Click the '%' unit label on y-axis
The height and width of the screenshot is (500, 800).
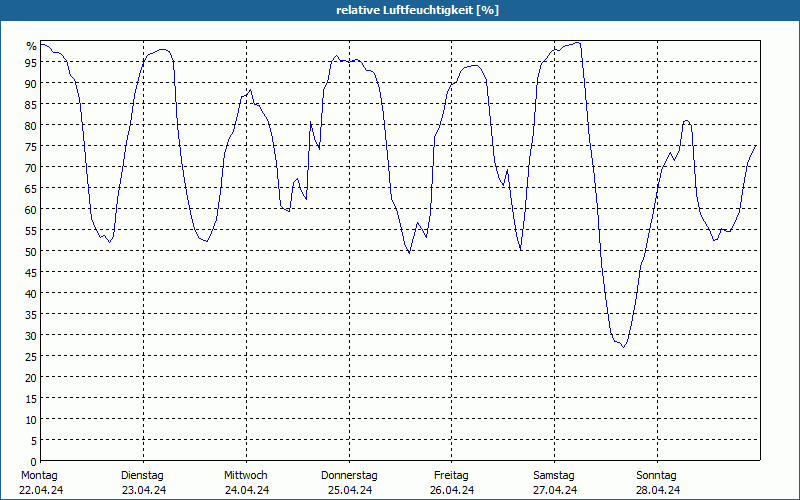point(32,46)
